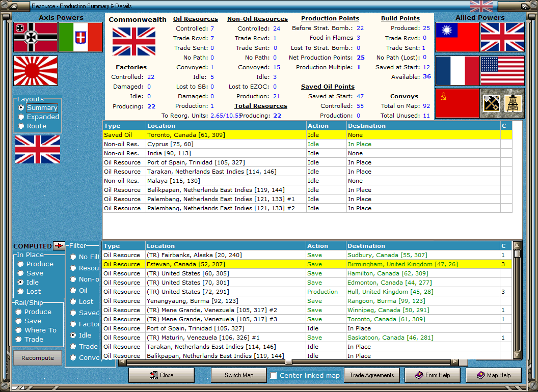Click the window menu icon in title bar

point(14,6)
